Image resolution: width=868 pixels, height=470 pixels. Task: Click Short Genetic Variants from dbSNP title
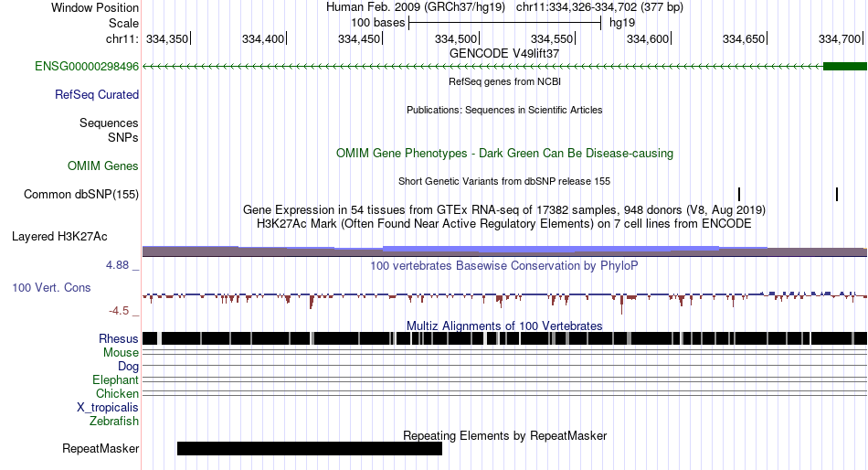(x=503, y=181)
